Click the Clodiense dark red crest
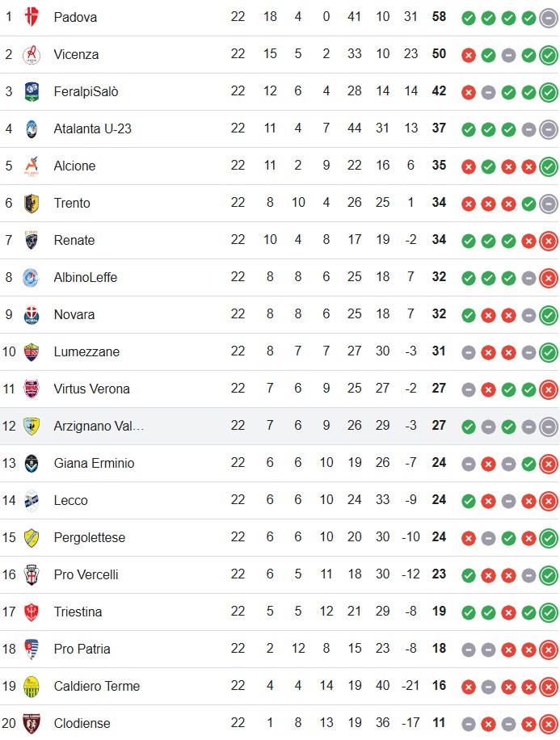Viewport: 560px width, 740px height. coord(32,724)
